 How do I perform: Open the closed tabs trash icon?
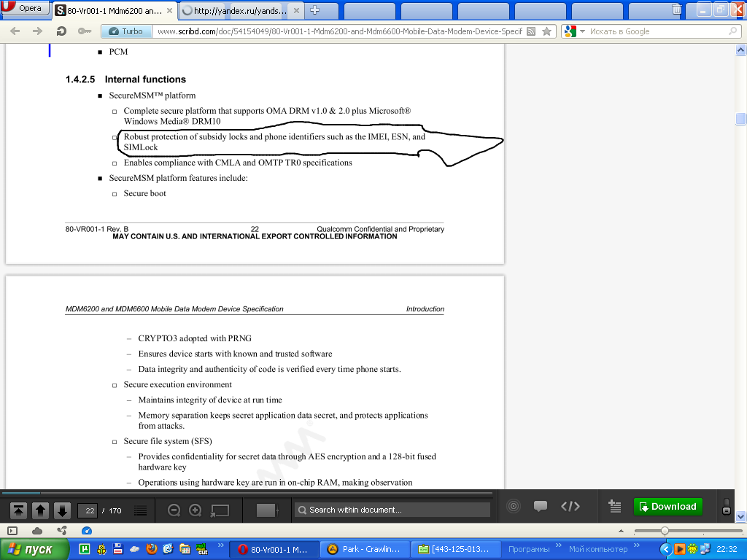(676, 9)
